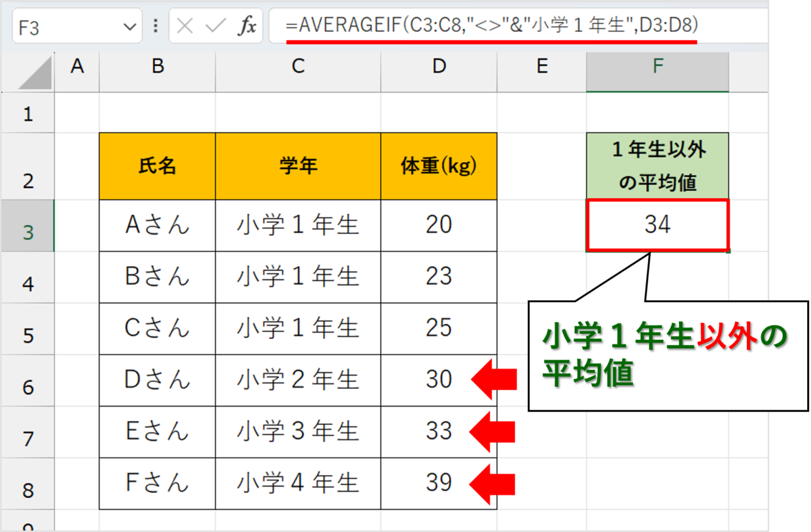Select column F header
The width and height of the screenshot is (811, 532).
(x=657, y=66)
